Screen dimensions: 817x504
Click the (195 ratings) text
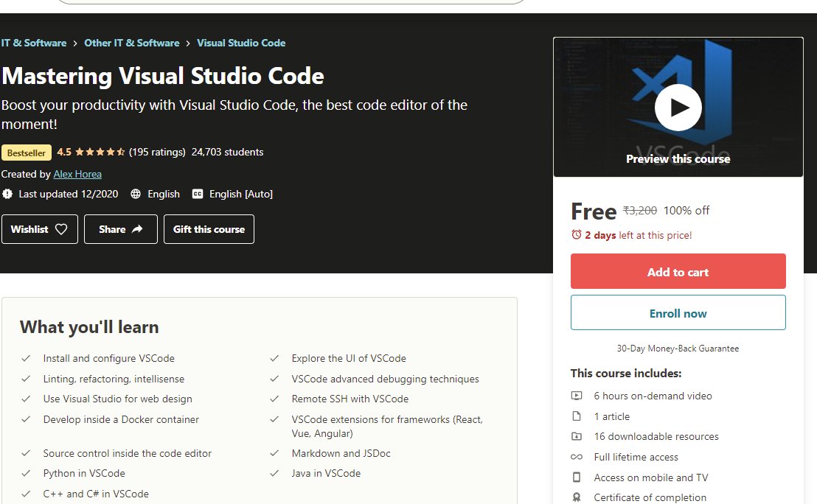(x=157, y=152)
